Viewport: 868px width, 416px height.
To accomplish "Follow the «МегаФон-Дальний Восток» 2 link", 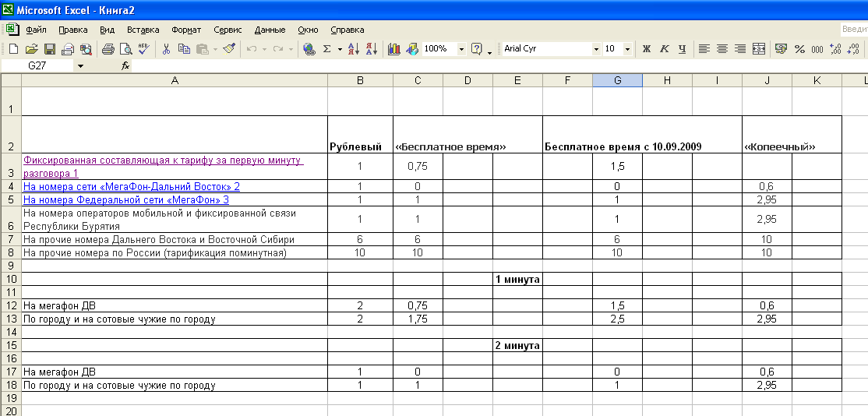I will point(131,187).
